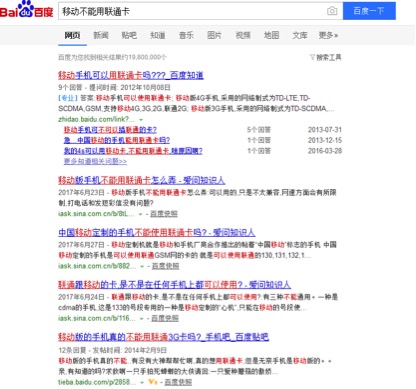Click the 5个回答 count

pos(259,130)
